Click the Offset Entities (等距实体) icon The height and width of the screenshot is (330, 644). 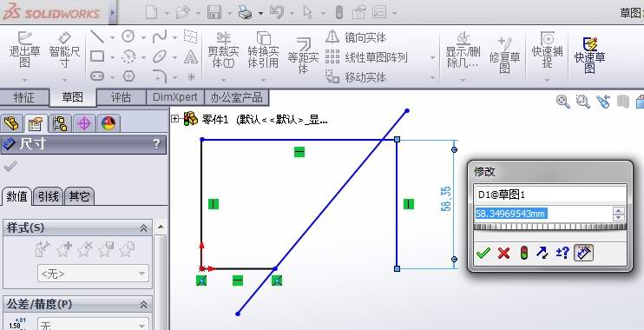click(x=304, y=43)
